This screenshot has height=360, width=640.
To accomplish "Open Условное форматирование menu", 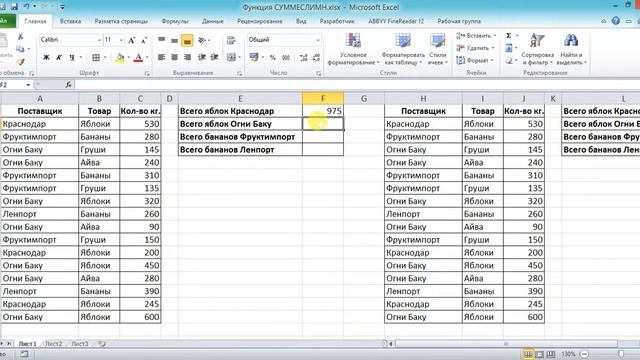I will tap(353, 49).
